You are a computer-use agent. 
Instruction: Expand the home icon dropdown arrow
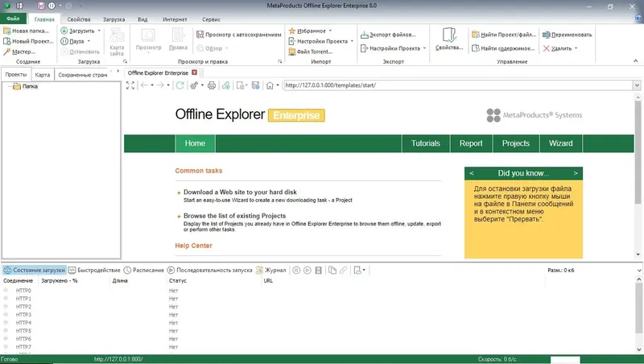pos(278,85)
